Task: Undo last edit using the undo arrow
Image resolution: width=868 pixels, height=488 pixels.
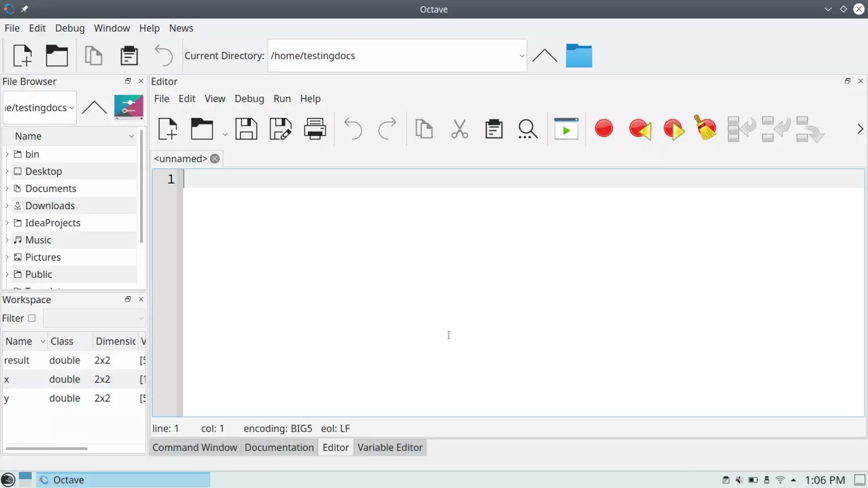Action: [353, 129]
